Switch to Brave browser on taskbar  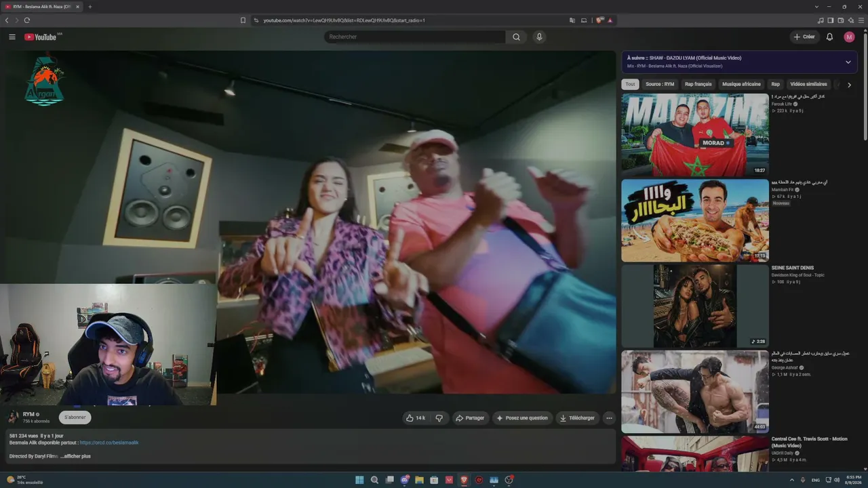tap(465, 480)
